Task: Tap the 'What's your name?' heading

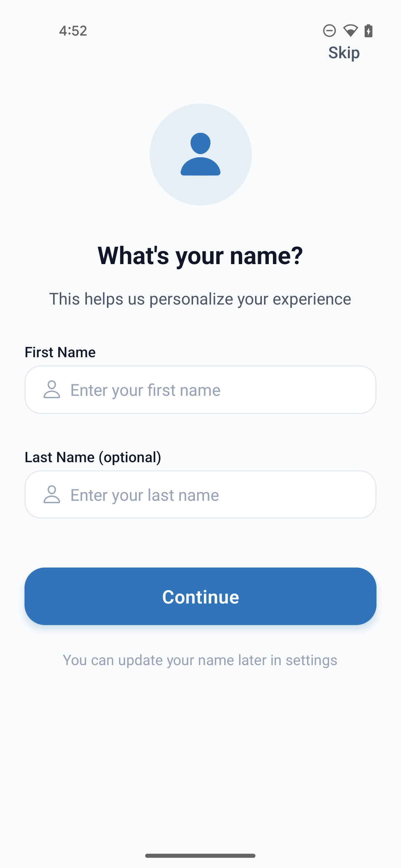Action: (200, 256)
